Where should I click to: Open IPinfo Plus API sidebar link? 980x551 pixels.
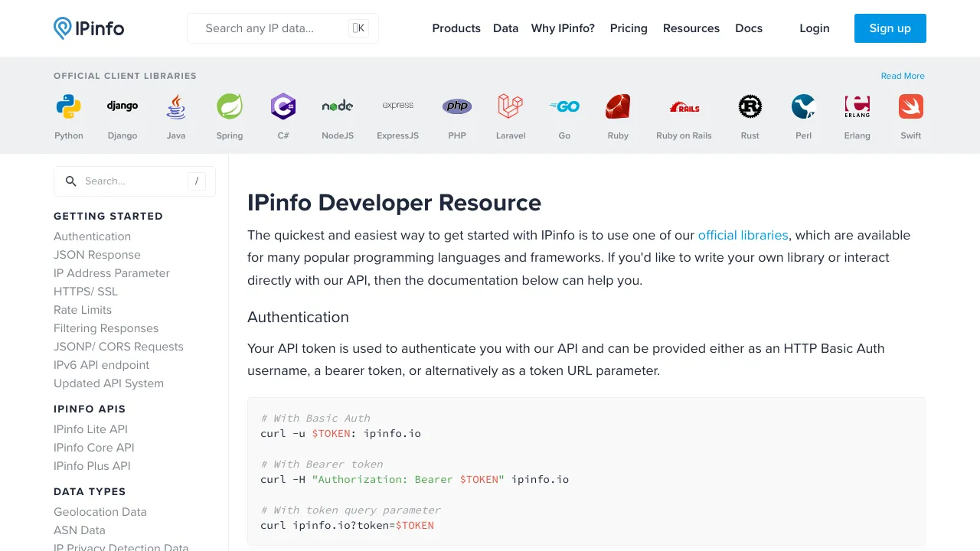(x=92, y=466)
